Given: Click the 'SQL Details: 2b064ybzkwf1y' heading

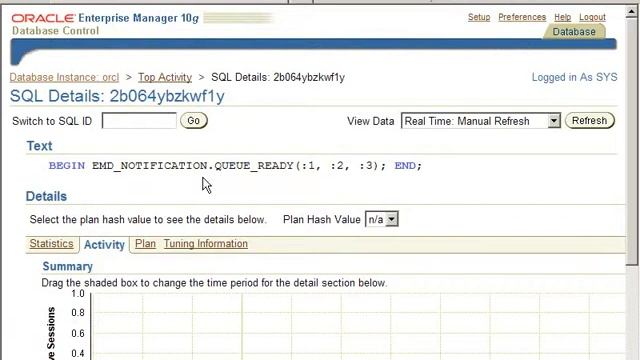Looking at the screenshot, I should click(x=117, y=96).
